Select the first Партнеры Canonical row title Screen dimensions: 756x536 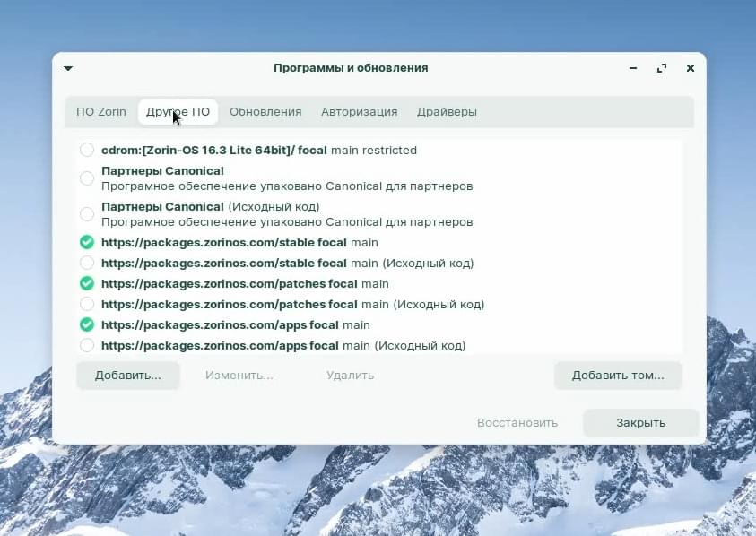pos(162,171)
